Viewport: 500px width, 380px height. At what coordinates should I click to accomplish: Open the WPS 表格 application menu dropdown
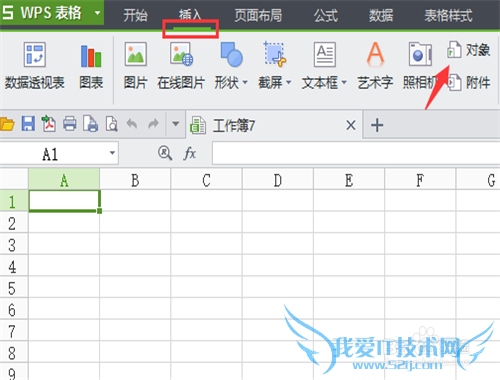97,13
